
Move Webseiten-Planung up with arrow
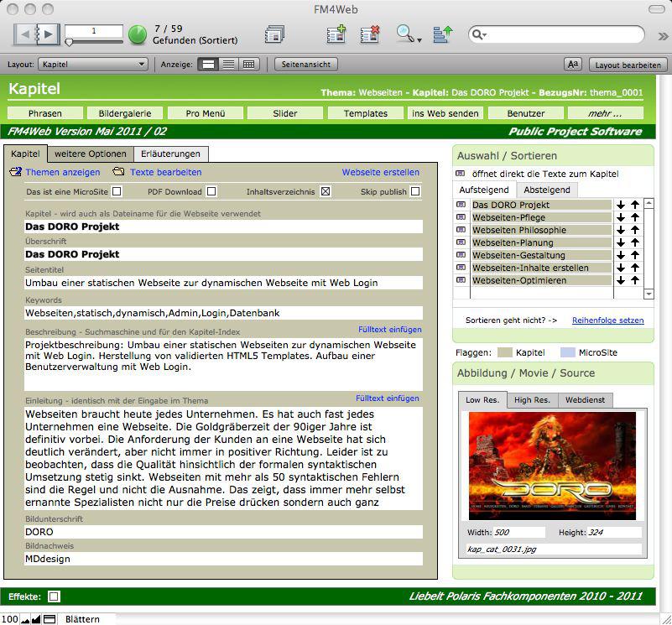pos(635,242)
